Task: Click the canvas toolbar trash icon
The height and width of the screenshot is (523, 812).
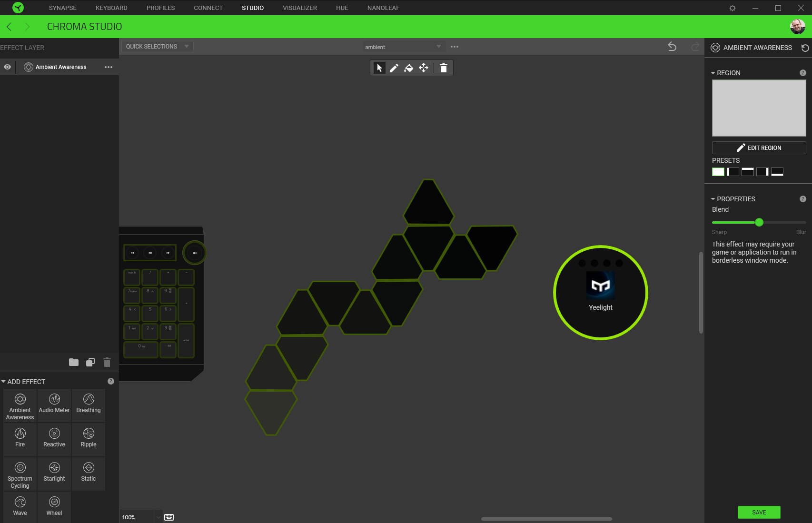Action: pyautogui.click(x=444, y=68)
